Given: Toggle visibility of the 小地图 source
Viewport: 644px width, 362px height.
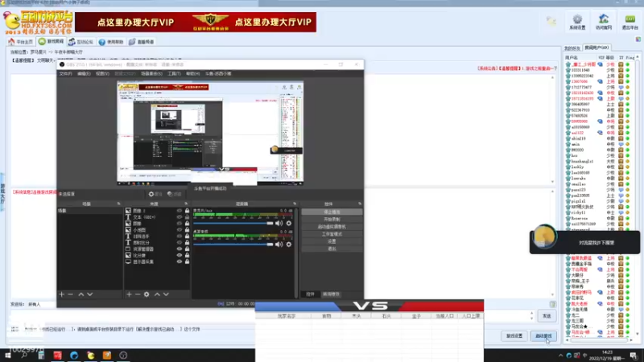Looking at the screenshot, I should (179, 230).
